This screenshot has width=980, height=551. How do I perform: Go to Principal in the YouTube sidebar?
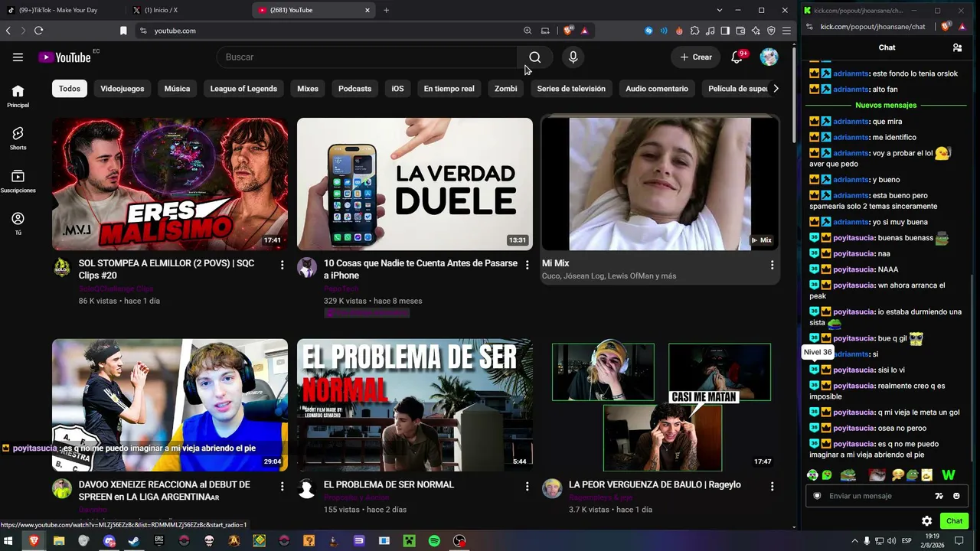point(18,96)
